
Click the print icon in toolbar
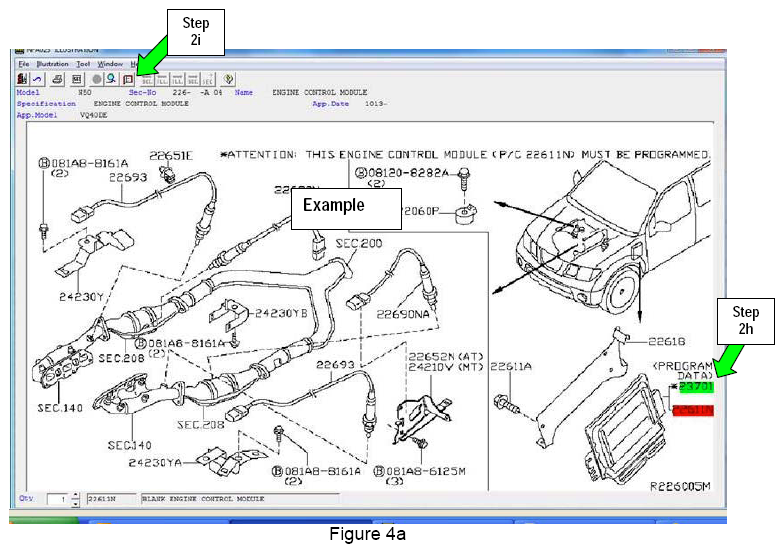[59, 78]
